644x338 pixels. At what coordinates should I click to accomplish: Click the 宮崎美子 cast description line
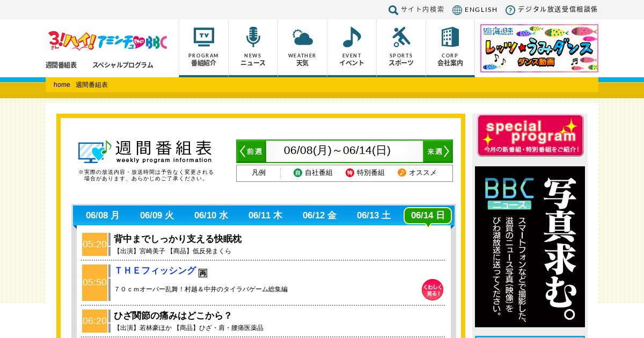click(x=172, y=251)
